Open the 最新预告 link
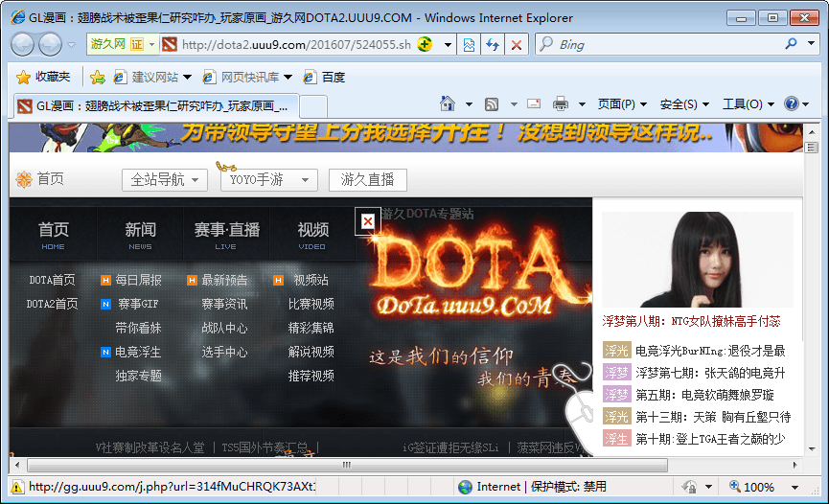This screenshot has width=829, height=504. (x=224, y=280)
